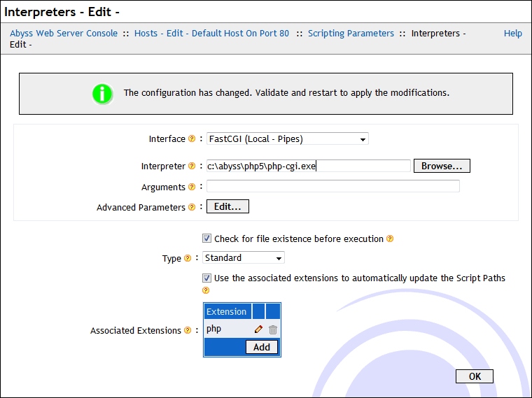Edit the php extension with pencil icon
Screen dimensions: 532x398
tap(259, 329)
